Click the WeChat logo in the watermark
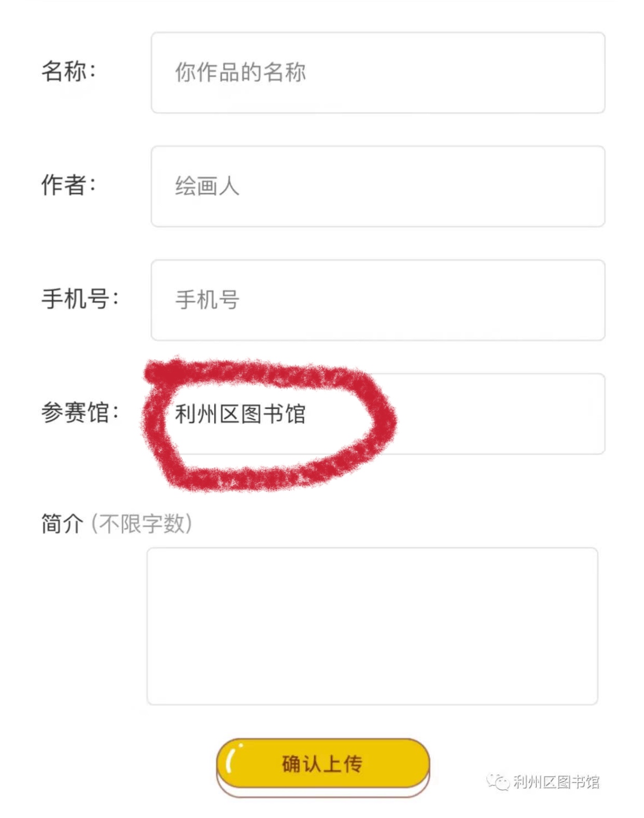644x818 pixels. pos(498,781)
